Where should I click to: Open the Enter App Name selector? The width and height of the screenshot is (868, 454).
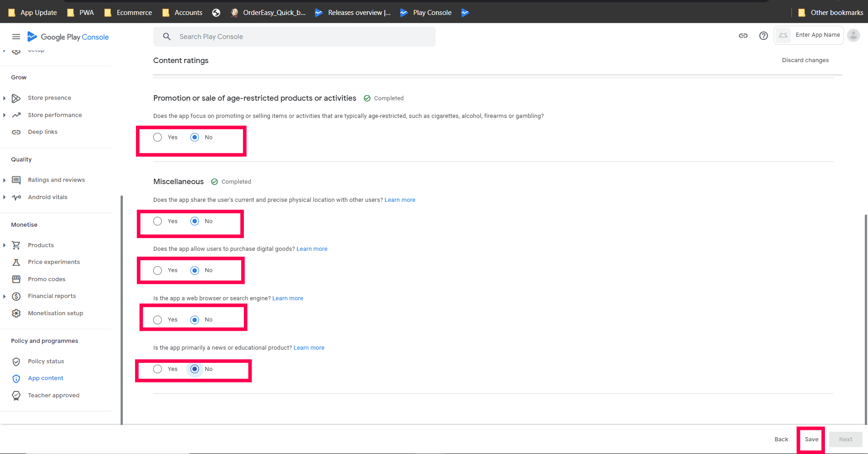point(809,35)
